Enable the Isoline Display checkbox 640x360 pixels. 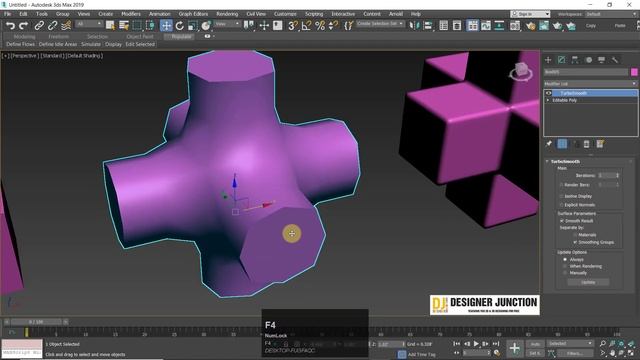(x=562, y=196)
